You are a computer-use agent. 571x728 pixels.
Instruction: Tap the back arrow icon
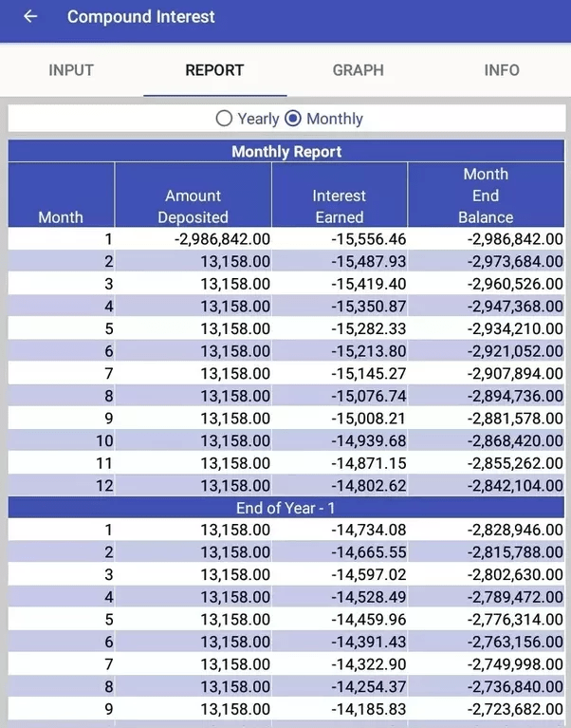coord(30,17)
